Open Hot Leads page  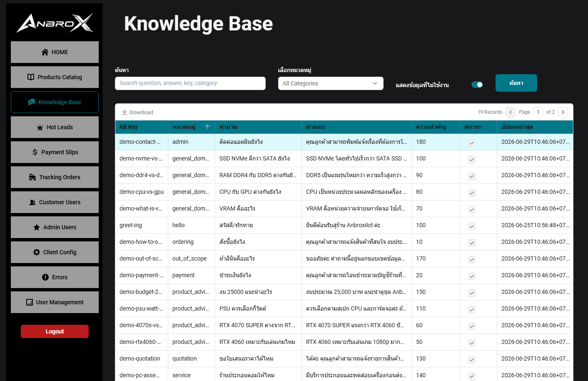pyautogui.click(x=55, y=127)
